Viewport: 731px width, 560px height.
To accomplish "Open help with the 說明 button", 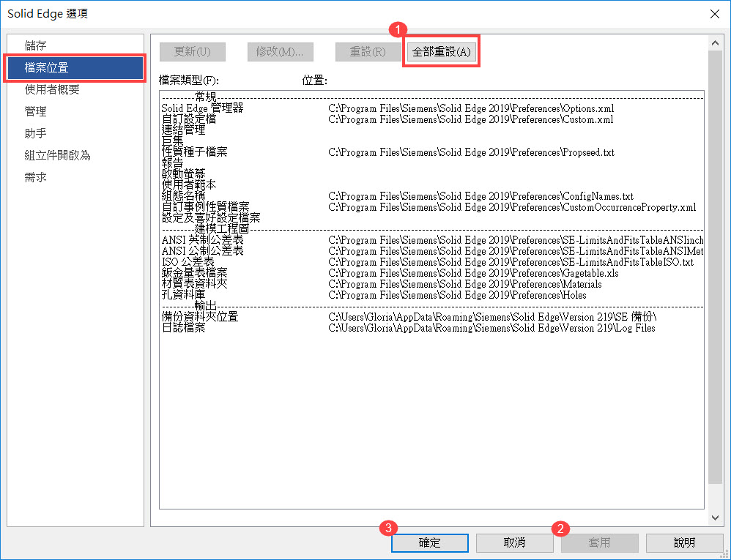I will 684,542.
